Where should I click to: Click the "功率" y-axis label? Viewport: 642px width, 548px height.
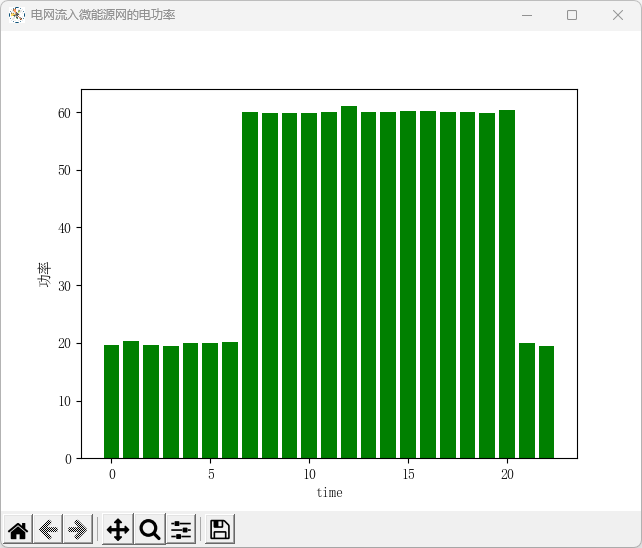pyautogui.click(x=44, y=274)
